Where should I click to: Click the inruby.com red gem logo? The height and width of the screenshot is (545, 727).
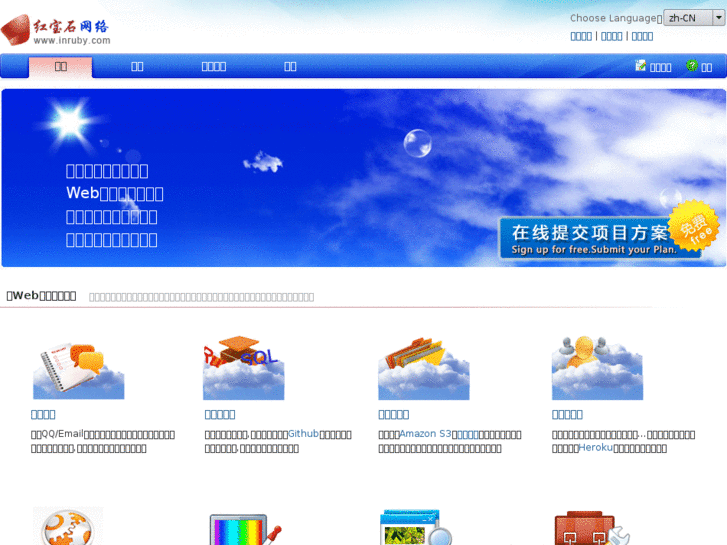pyautogui.click(x=56, y=30)
